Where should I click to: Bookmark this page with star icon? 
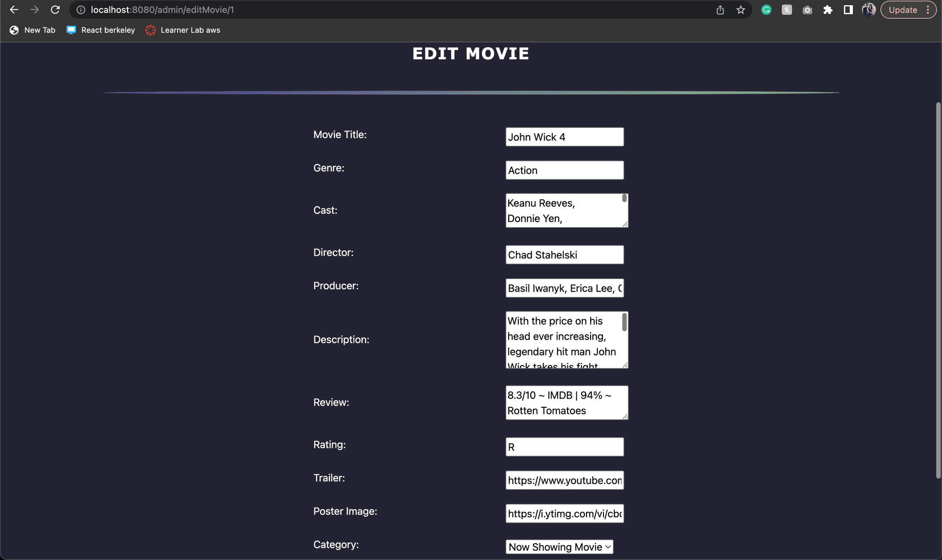pos(741,10)
